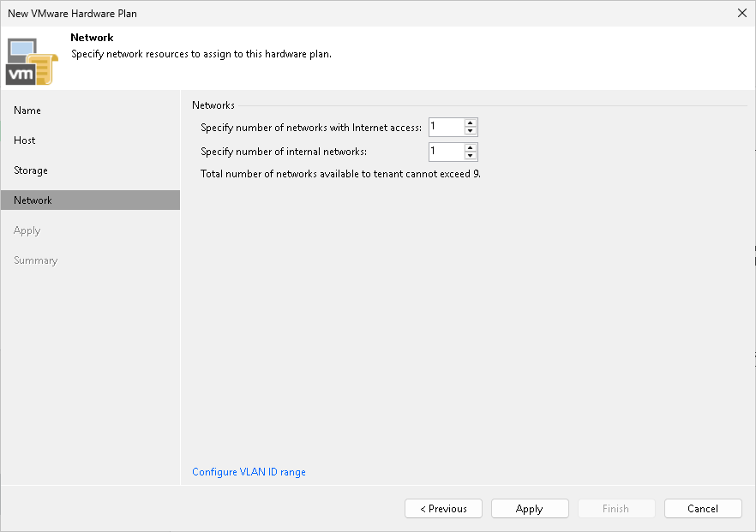
Task: Increment the number of internal networks
Action: (x=470, y=148)
